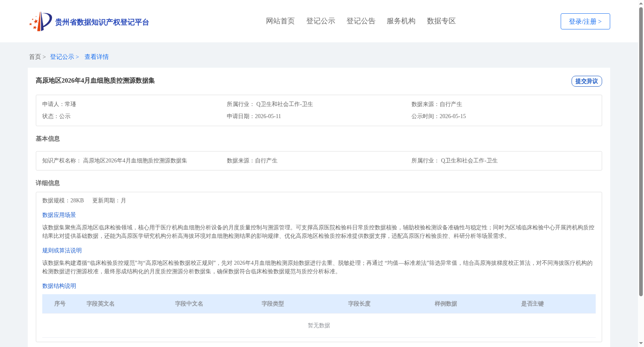This screenshot has height=347, width=644.
Task: Click the 公示时间：2026-05-15 text
Action: pyautogui.click(x=439, y=116)
